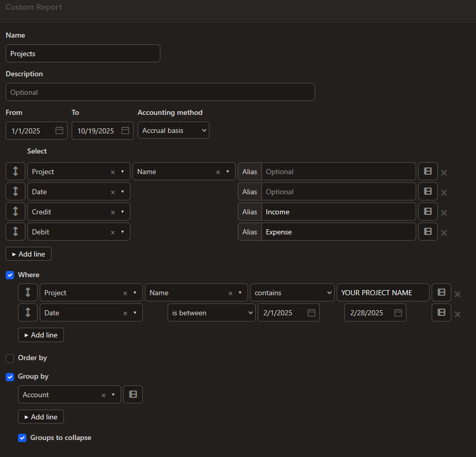Expand the Name dropdown in Where section
The image size is (476, 457).
pos(240,293)
